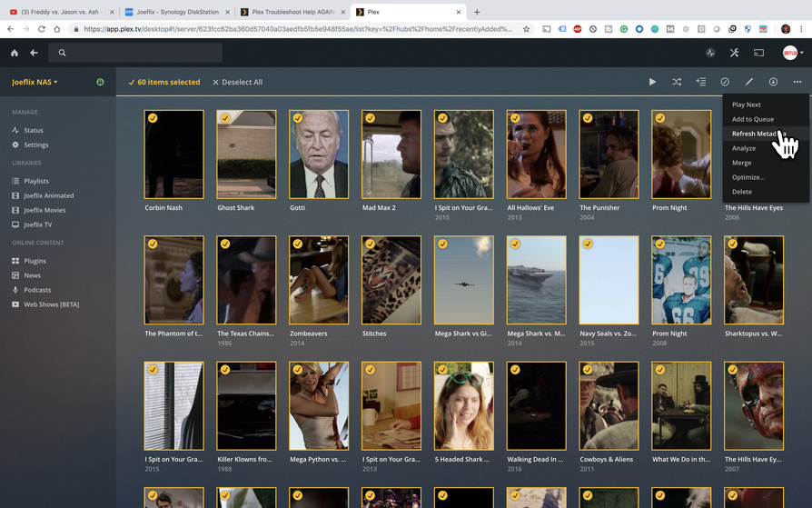Reload the browser page

tap(42, 29)
